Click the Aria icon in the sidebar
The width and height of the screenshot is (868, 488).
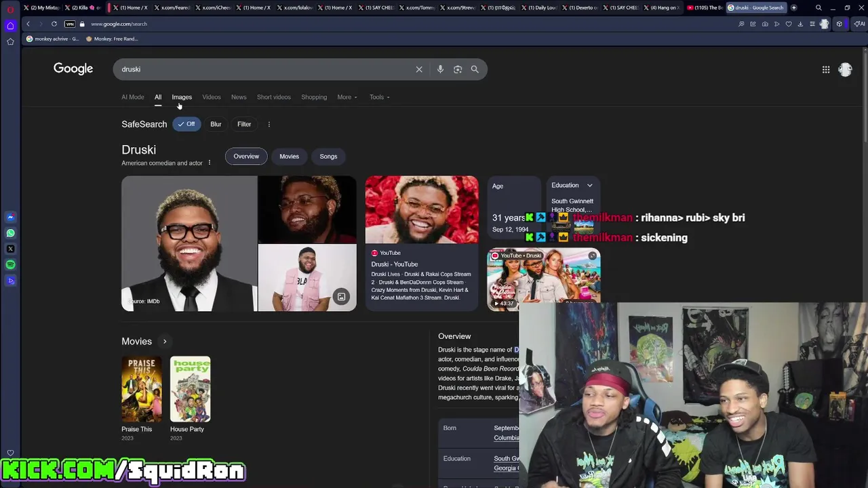(10, 280)
